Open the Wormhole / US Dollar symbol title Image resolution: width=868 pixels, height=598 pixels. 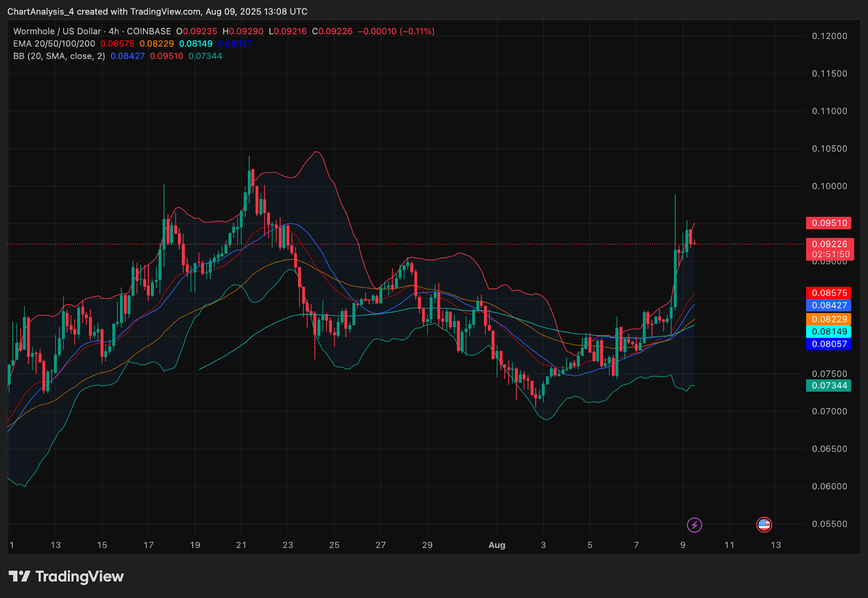coord(57,31)
